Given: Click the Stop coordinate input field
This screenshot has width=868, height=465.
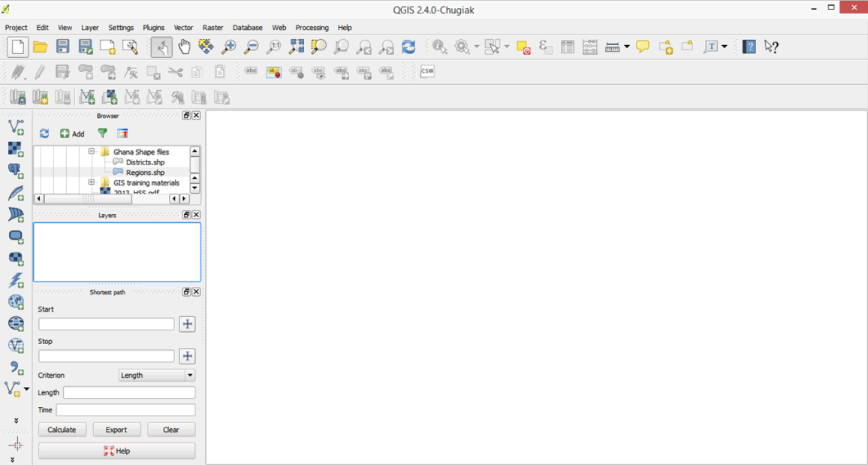Looking at the screenshot, I should pyautogui.click(x=107, y=355).
